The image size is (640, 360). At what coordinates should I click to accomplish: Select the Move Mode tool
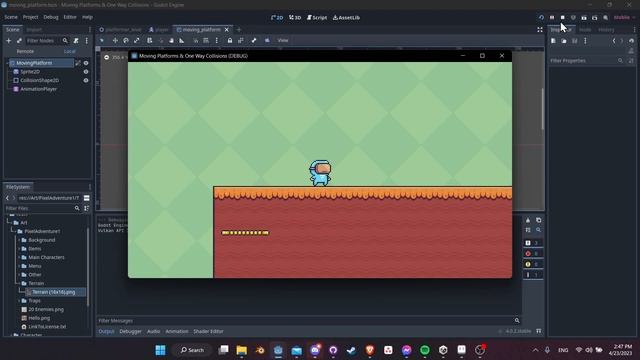point(115,40)
